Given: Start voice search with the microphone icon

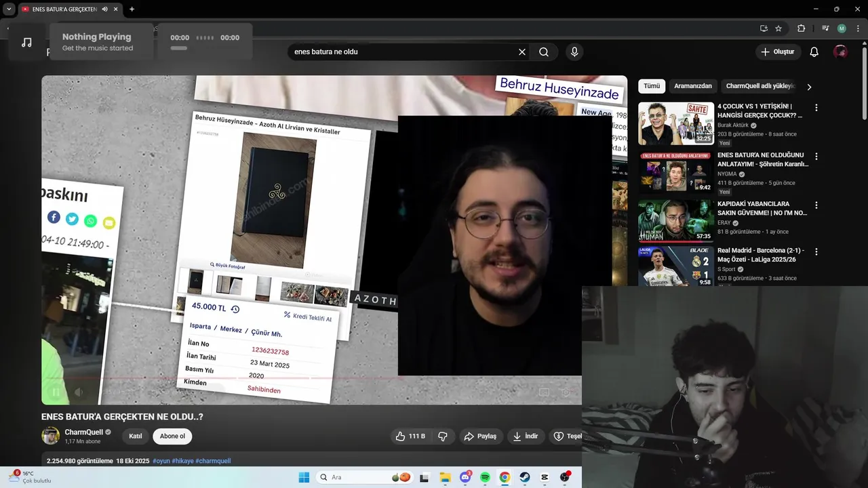Looking at the screenshot, I should [x=574, y=52].
